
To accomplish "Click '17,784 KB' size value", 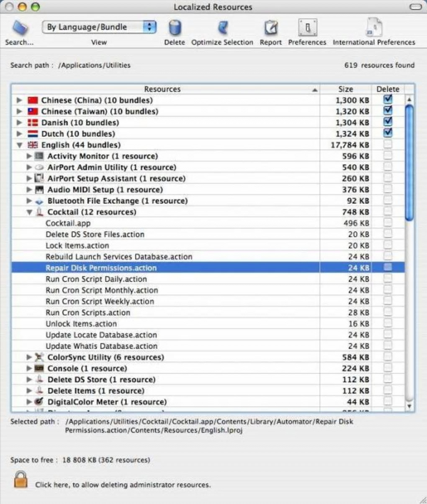I will 350,145.
